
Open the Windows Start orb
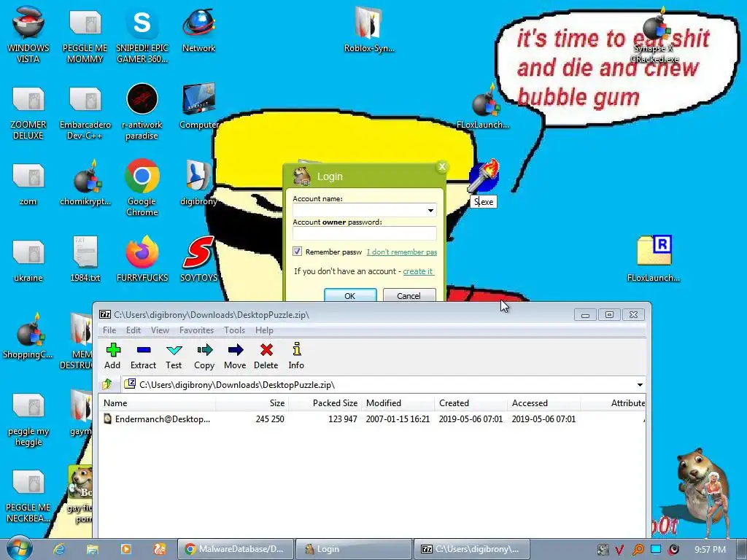[19, 548]
